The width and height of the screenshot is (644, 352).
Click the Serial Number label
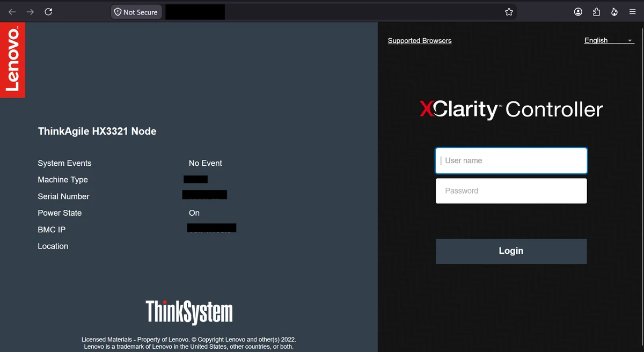63,196
